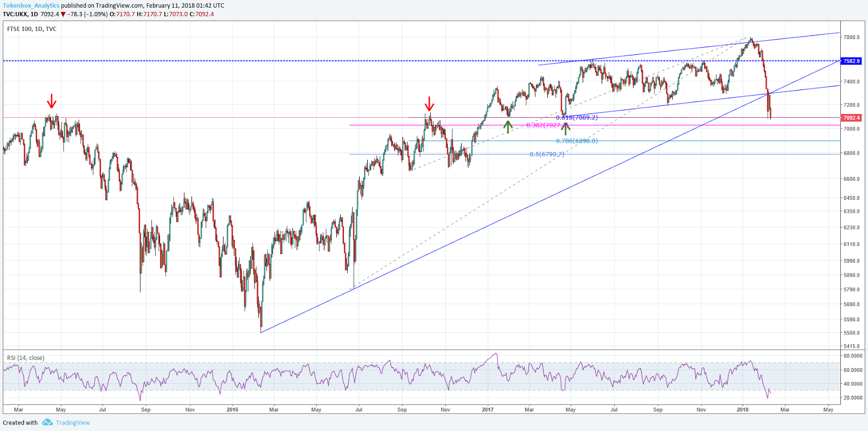Click the TradingView cloud logo icon
This screenshot has height=431, width=868.
point(47,422)
